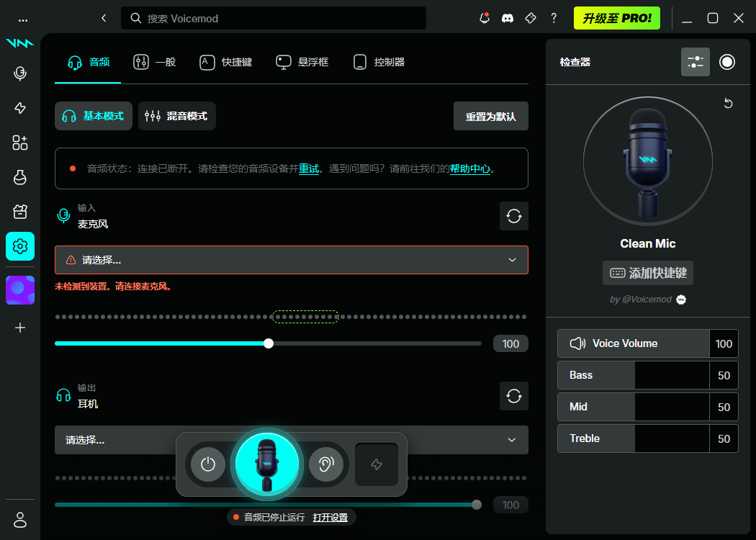Open the microphone 请选择 dropdown
This screenshot has width=756, height=540.
tap(292, 260)
